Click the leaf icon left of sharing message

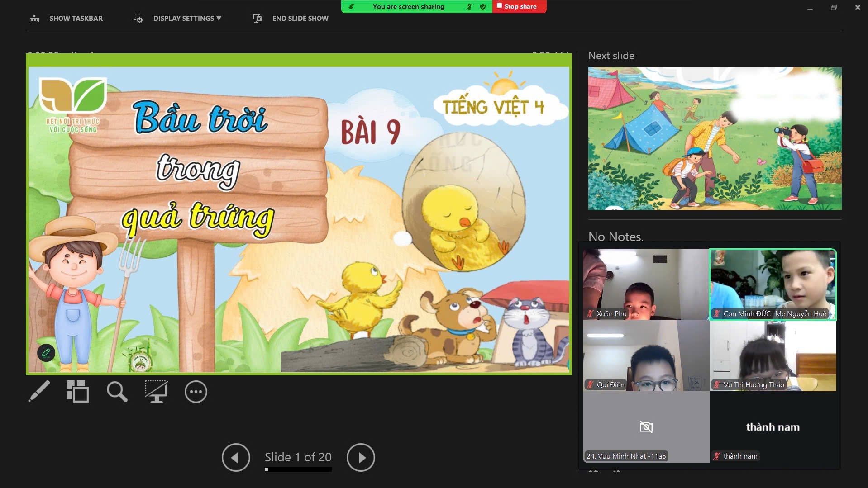(x=351, y=7)
